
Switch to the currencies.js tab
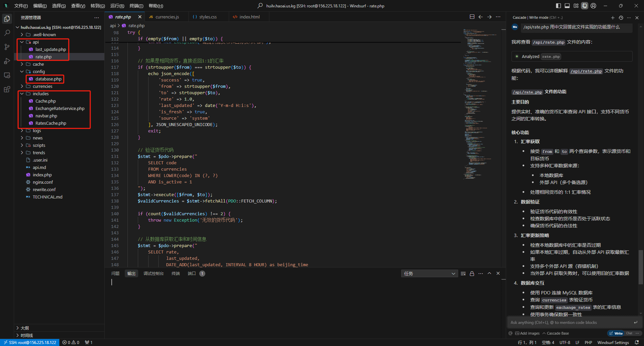(167, 17)
